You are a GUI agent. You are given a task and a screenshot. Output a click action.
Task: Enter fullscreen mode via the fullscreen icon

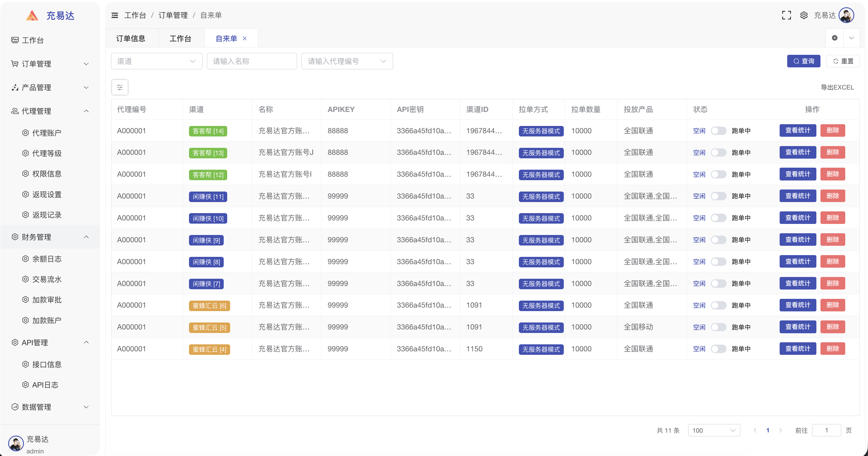click(786, 15)
